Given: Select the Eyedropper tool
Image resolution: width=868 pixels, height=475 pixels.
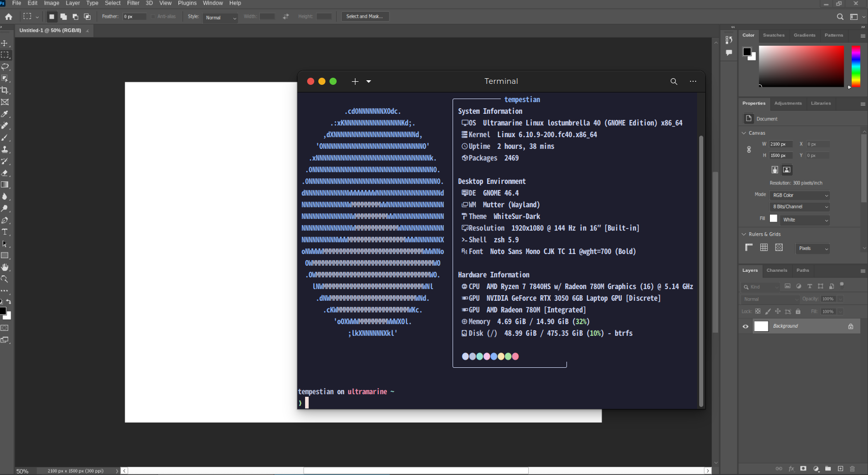Looking at the screenshot, I should click(5, 114).
